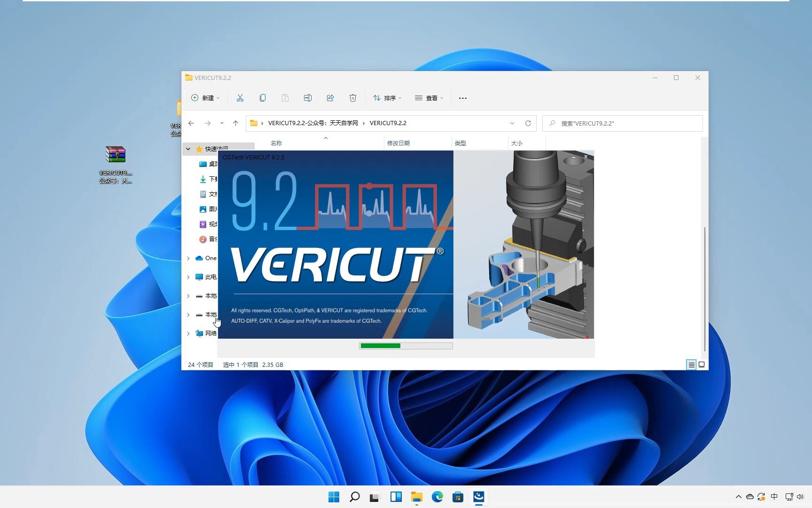The height and width of the screenshot is (508, 812).
Task: Select the Pictures item in navigation pane
Action: pos(208,209)
